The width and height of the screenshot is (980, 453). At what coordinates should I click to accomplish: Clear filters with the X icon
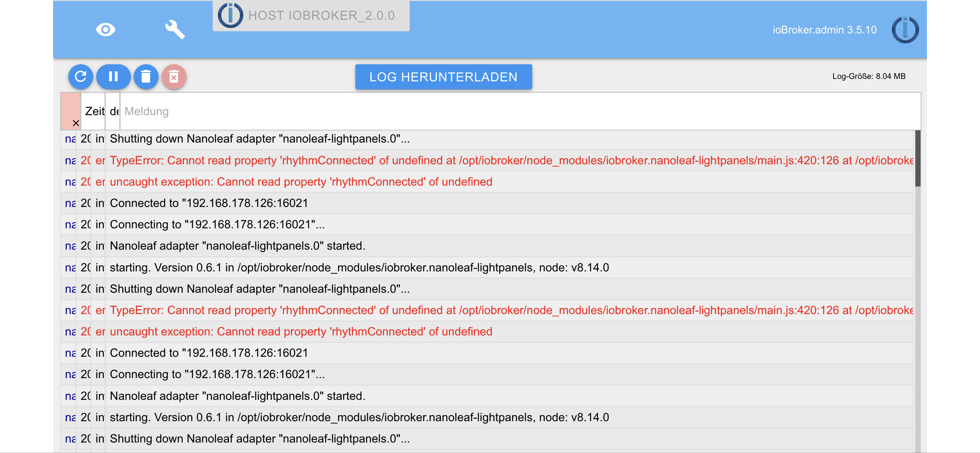76,123
